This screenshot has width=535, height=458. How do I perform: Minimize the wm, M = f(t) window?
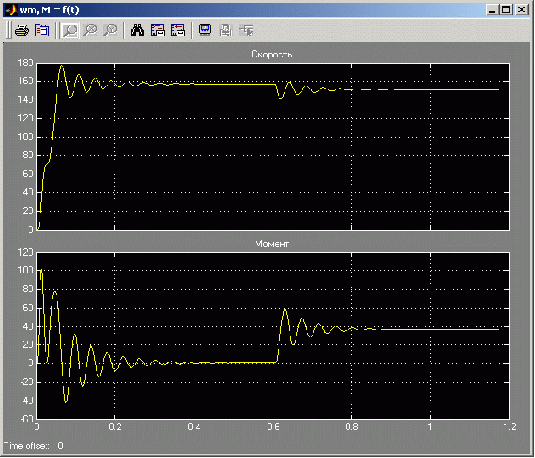492,10
